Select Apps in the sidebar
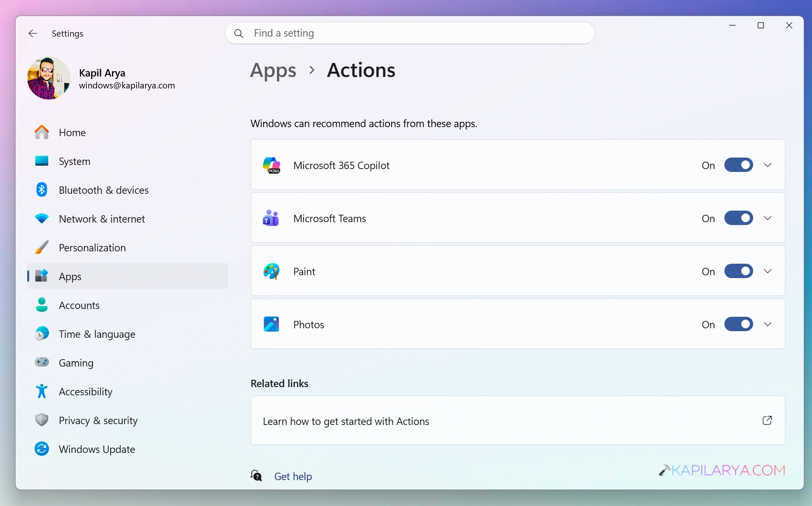Viewport: 812px width, 506px height. pos(128,276)
